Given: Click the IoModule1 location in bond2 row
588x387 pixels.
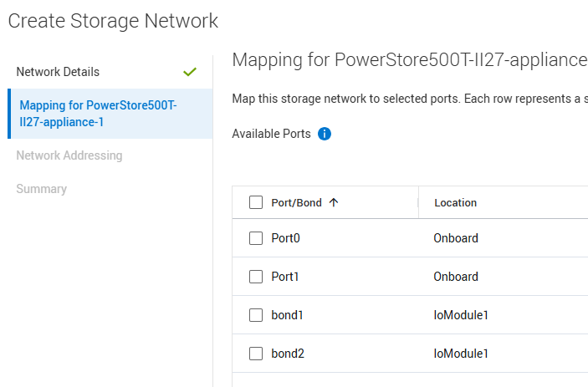Looking at the screenshot, I should point(461,354).
